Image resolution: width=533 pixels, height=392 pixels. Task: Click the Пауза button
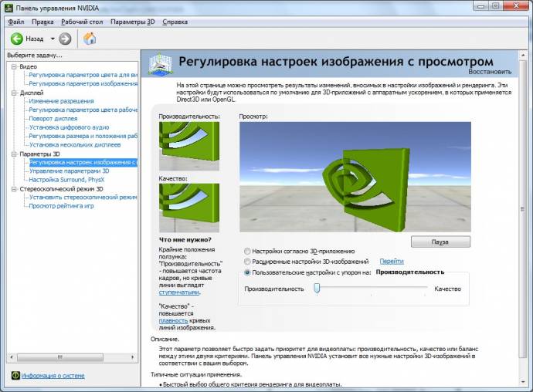pos(440,242)
